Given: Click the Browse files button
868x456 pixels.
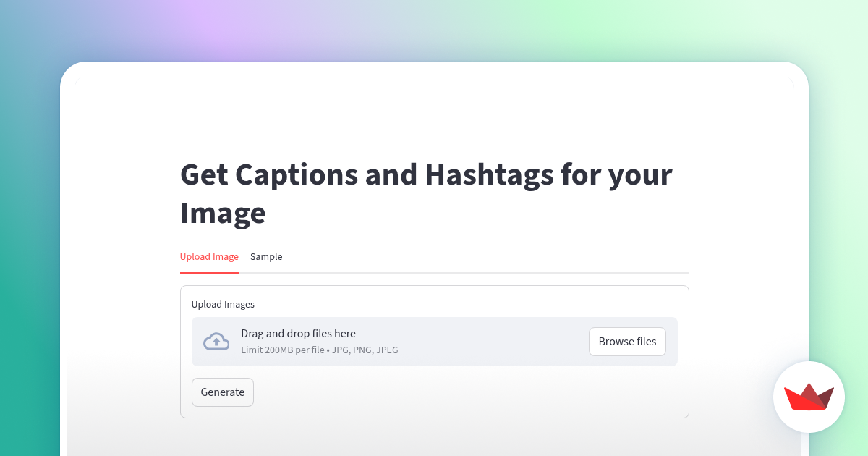Looking at the screenshot, I should click(x=627, y=342).
